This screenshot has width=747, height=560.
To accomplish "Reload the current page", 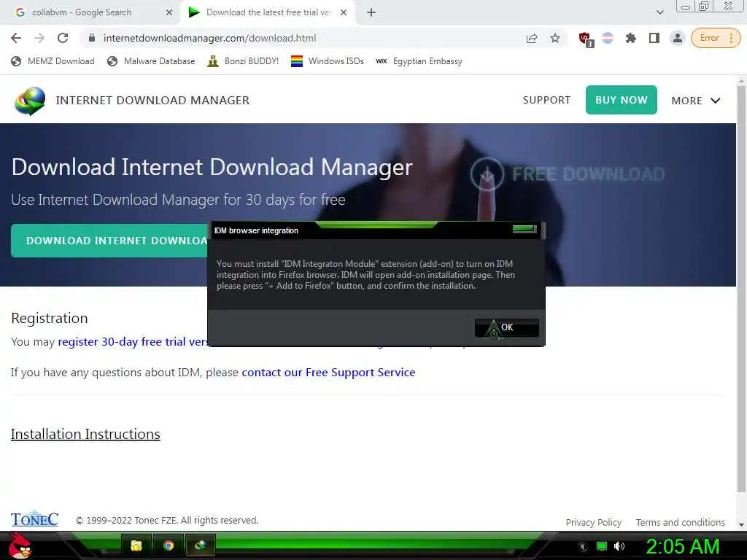I will (x=63, y=38).
